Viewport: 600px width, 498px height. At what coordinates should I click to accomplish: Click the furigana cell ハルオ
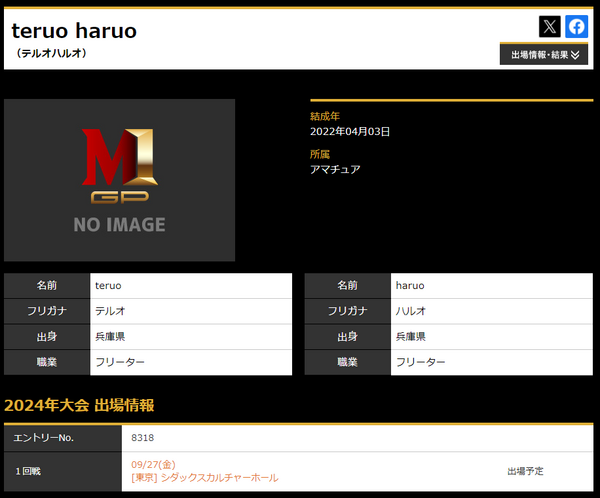point(492,311)
